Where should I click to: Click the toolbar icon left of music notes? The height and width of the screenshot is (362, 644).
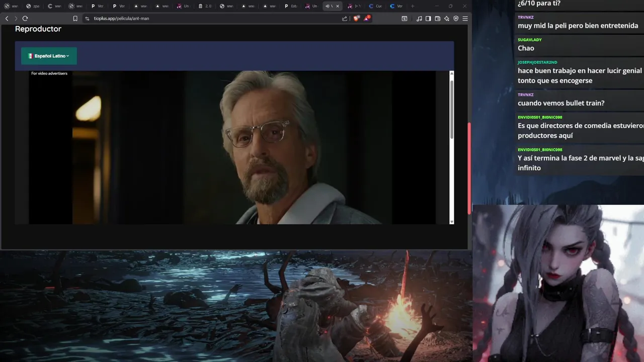tap(405, 19)
